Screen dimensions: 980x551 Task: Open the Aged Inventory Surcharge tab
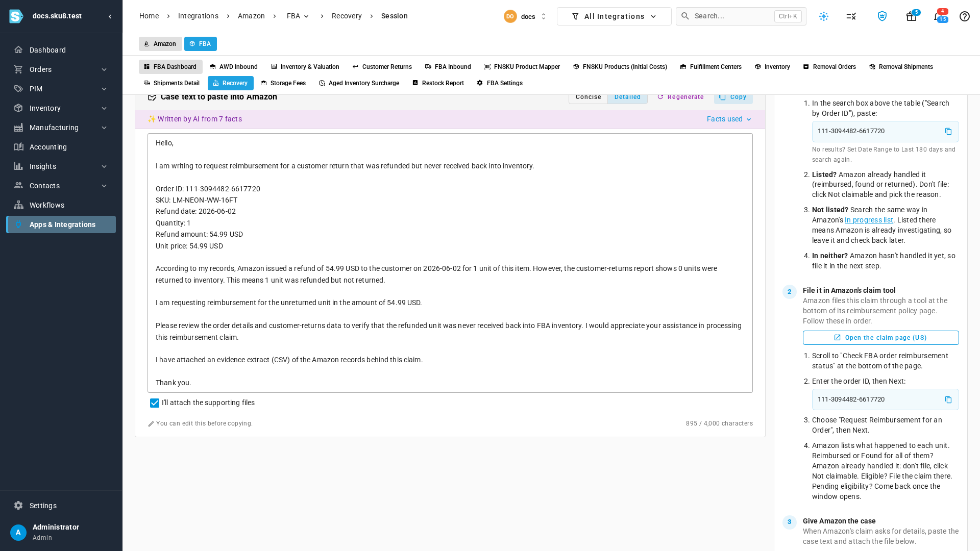pyautogui.click(x=359, y=83)
